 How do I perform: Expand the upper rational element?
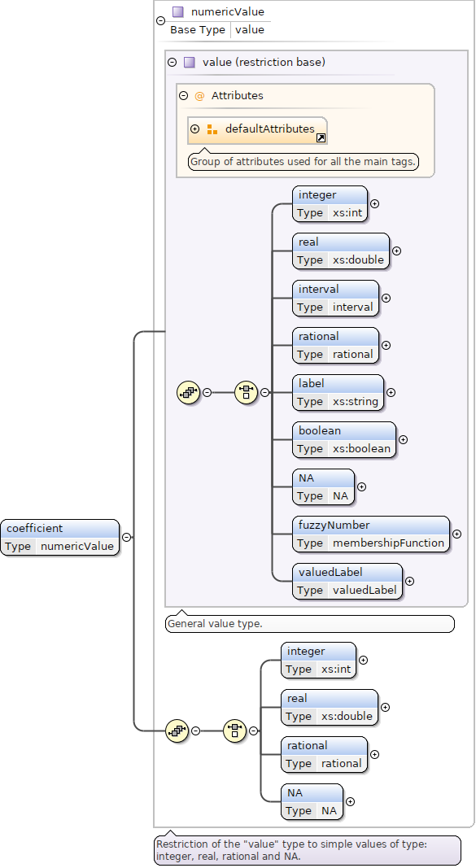coord(386,345)
